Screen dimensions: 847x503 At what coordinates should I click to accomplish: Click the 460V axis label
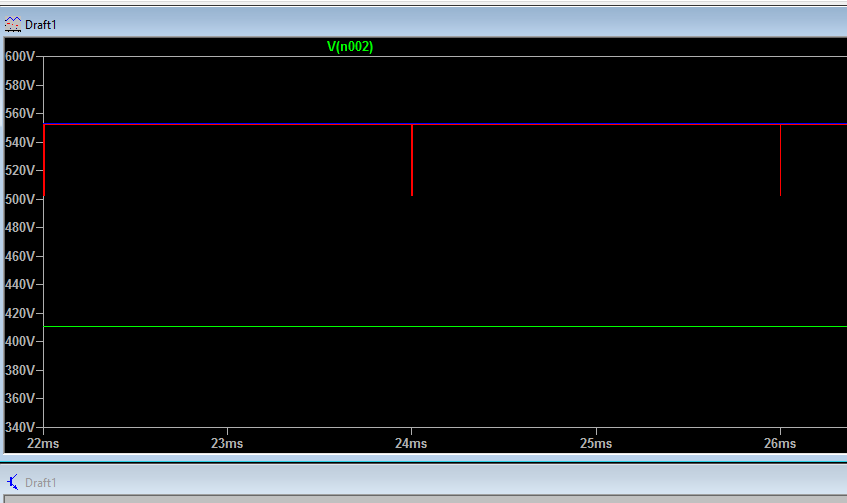[x=20, y=256]
